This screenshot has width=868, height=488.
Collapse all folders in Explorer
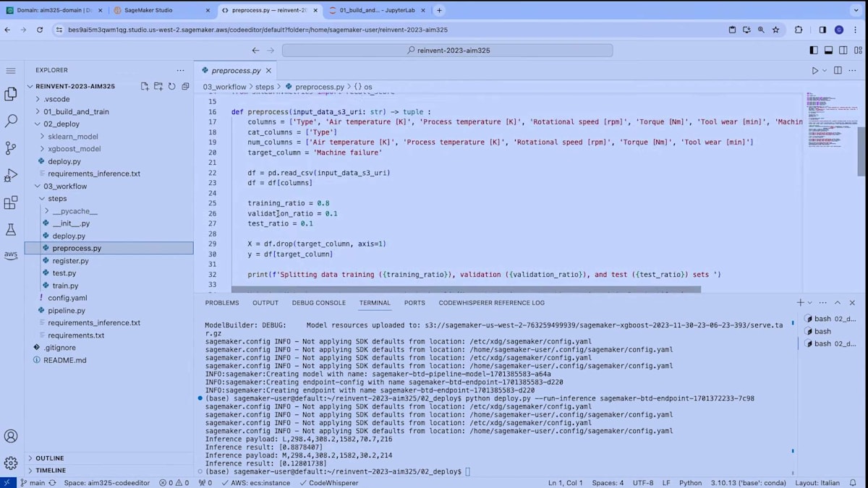[x=185, y=86]
